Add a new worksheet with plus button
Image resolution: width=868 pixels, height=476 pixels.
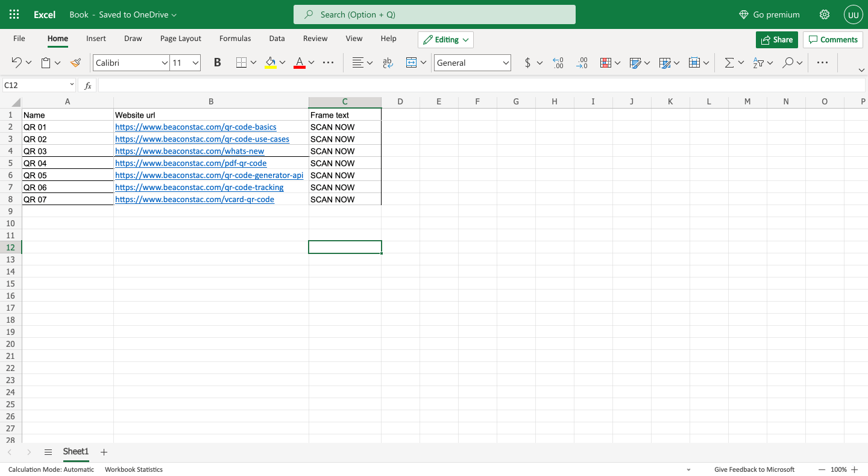(103, 451)
